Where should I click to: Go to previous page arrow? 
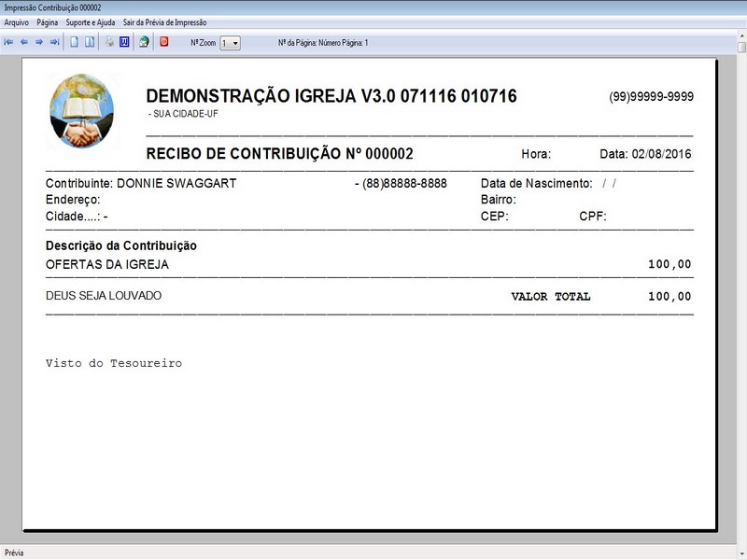click(24, 42)
